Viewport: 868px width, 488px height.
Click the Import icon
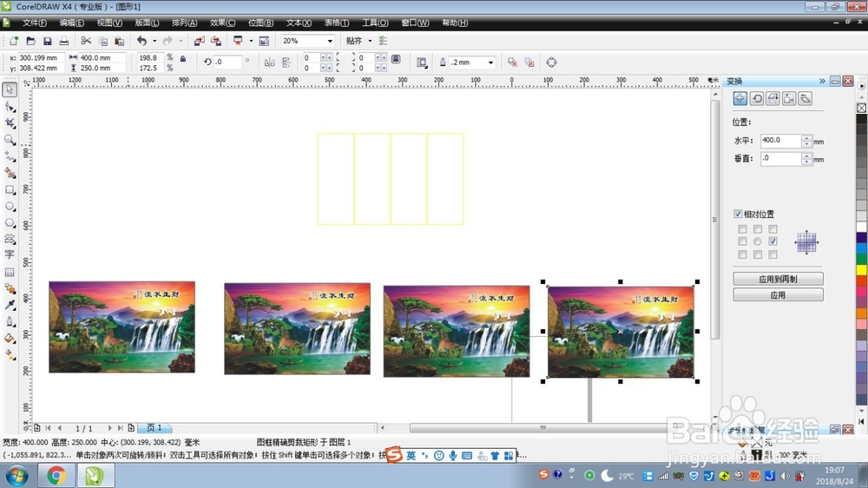tap(200, 41)
